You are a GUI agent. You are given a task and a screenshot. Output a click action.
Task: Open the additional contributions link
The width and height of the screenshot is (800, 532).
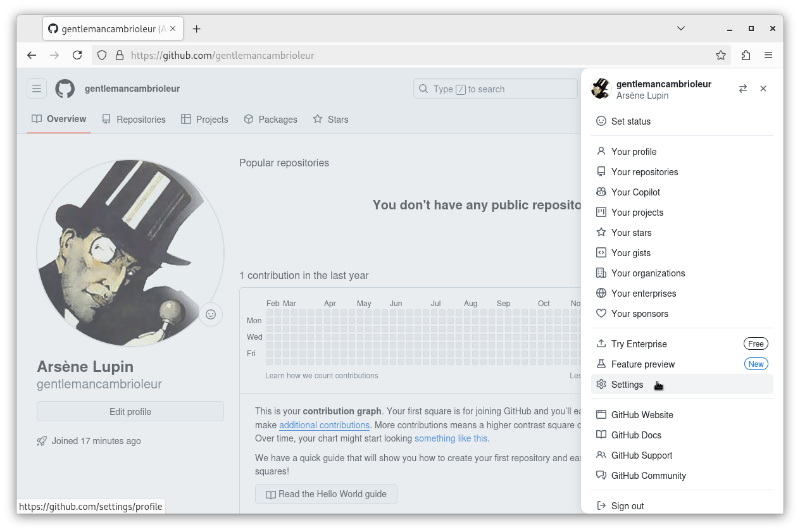click(x=324, y=425)
